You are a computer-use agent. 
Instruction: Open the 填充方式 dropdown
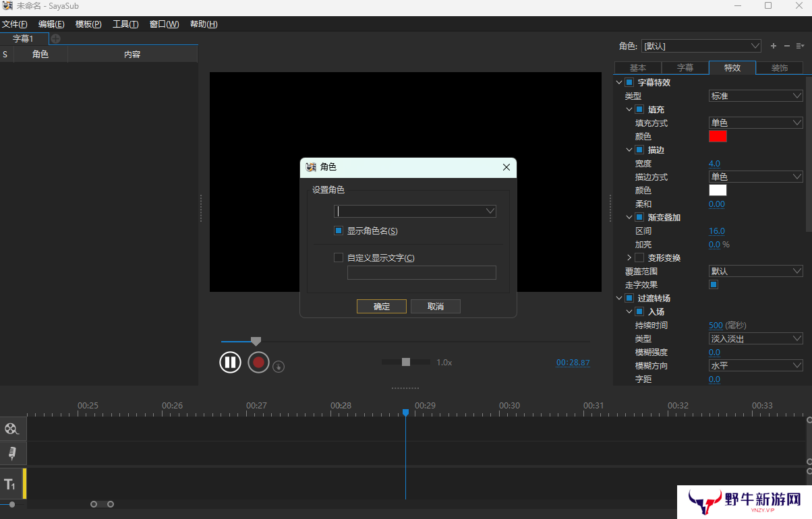coord(755,123)
